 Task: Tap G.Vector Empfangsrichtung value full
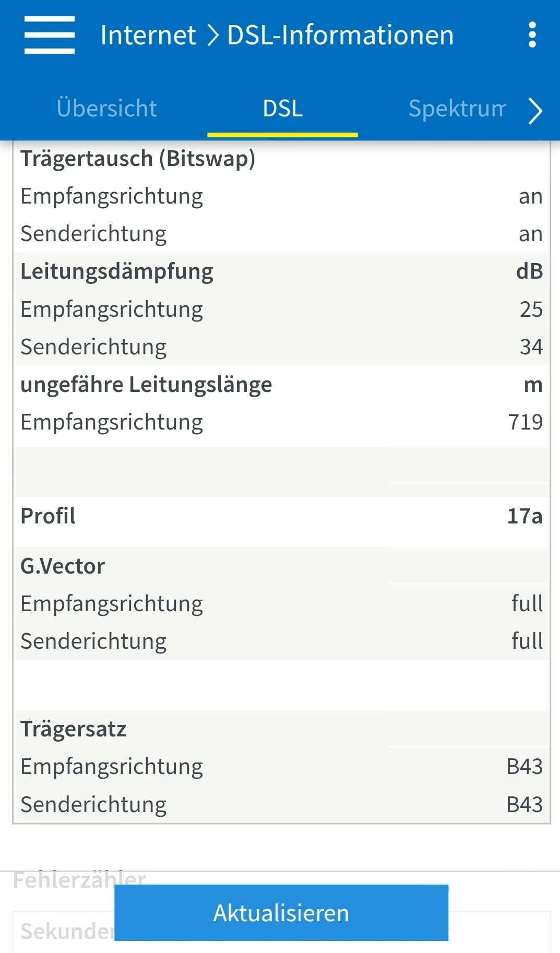[x=527, y=603]
